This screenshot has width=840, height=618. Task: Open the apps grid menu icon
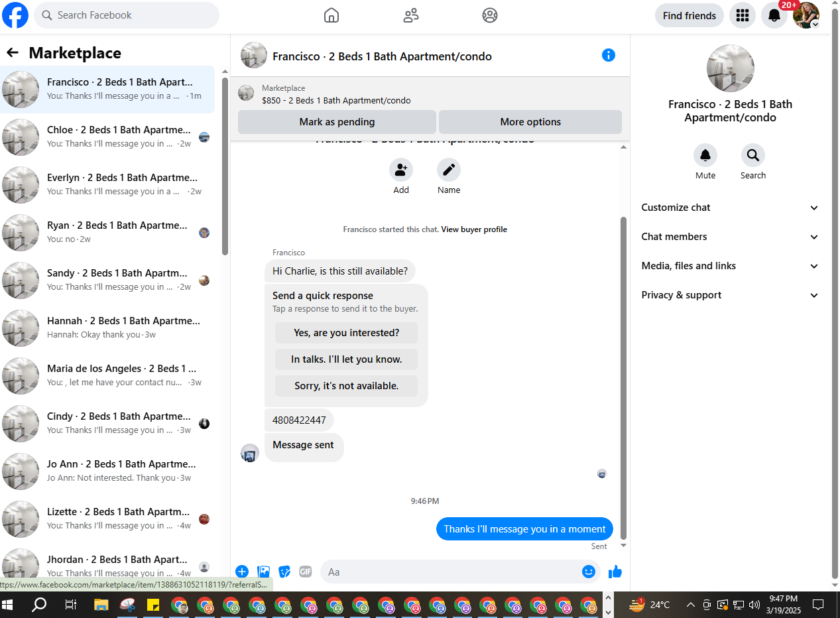(743, 15)
